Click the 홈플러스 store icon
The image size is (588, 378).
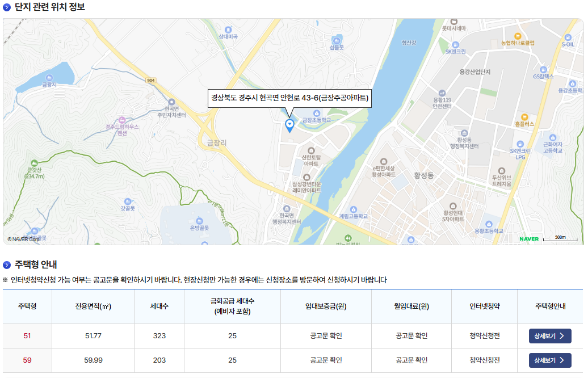tap(524, 117)
